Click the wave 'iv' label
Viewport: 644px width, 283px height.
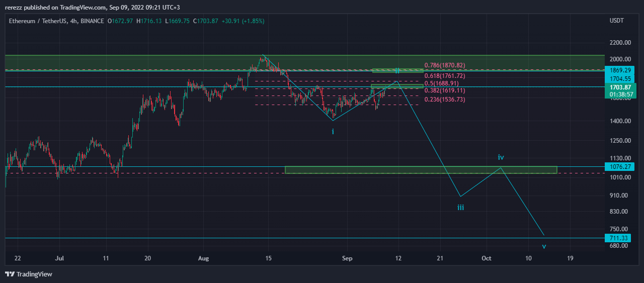(501, 157)
